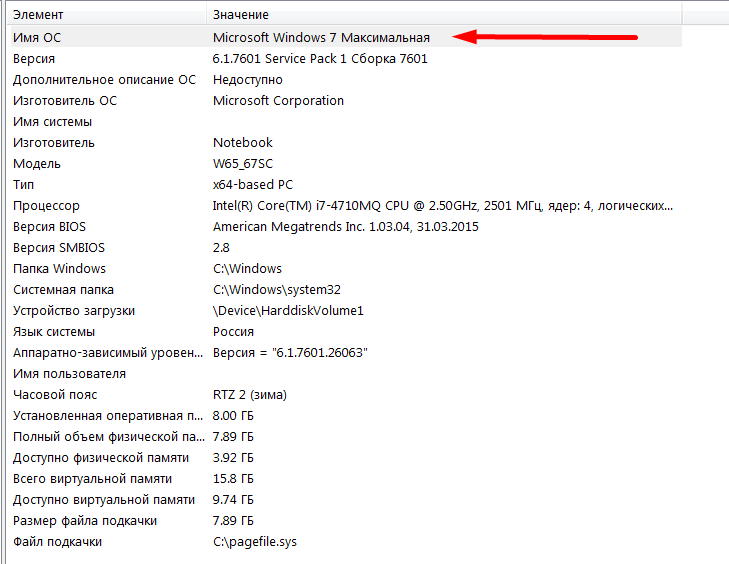Click the "Папка Windows" row
The height and width of the screenshot is (564, 729).
pyautogui.click(x=59, y=268)
